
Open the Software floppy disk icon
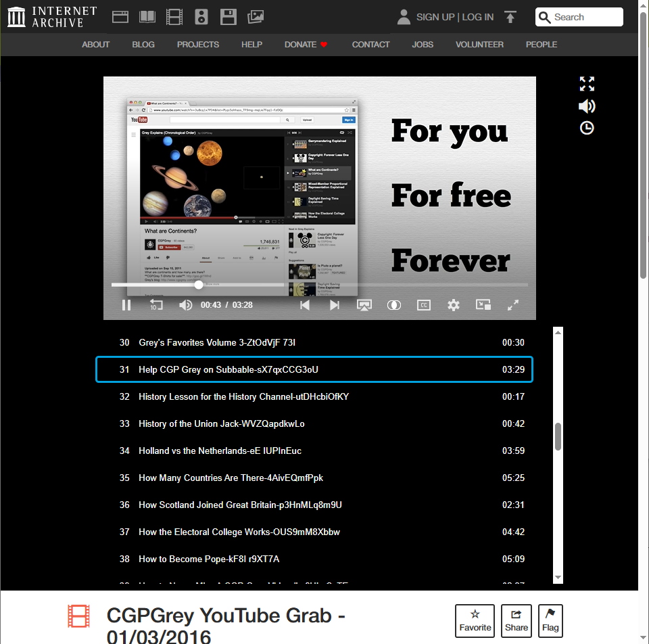228,17
